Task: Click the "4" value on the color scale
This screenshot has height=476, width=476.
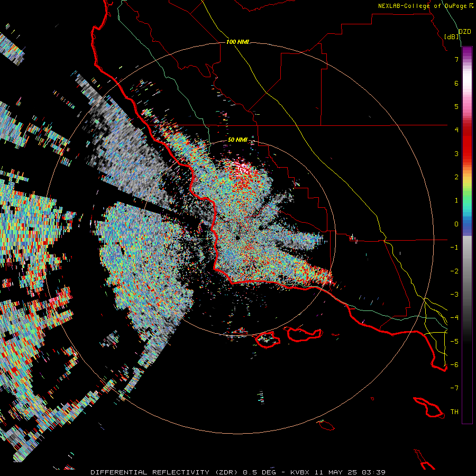Action: pos(456,130)
